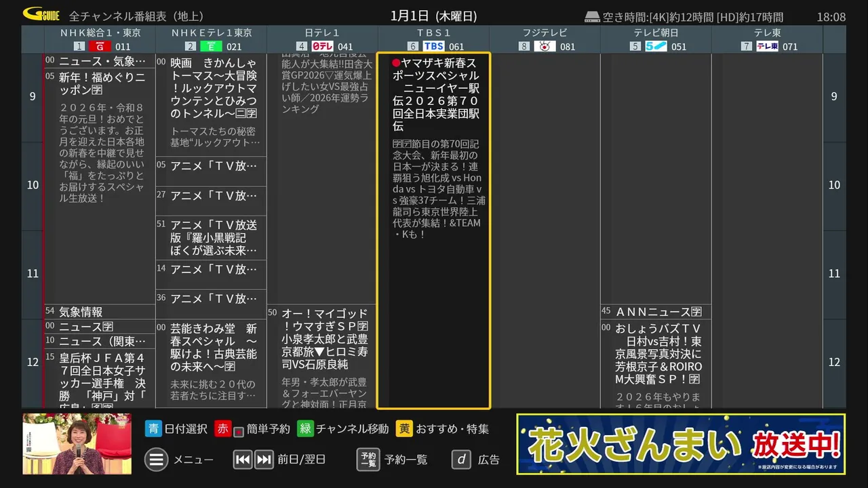Click remote number 1 badge for NHK総合

point(79,46)
